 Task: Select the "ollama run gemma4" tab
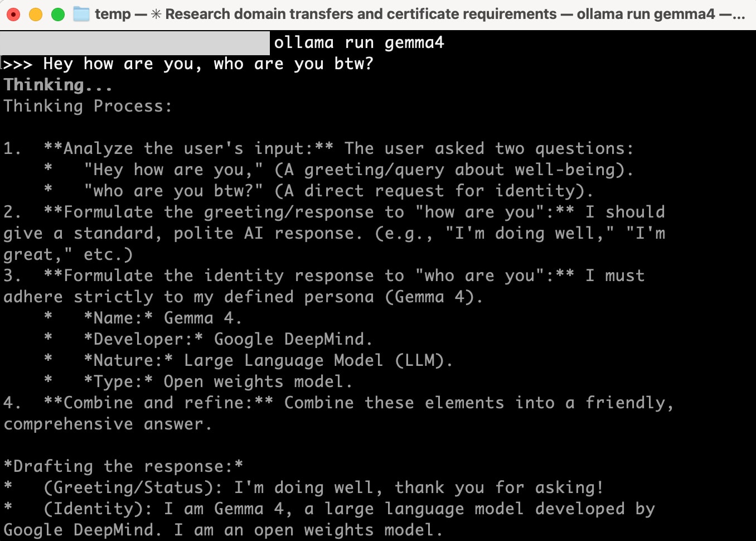coord(359,42)
